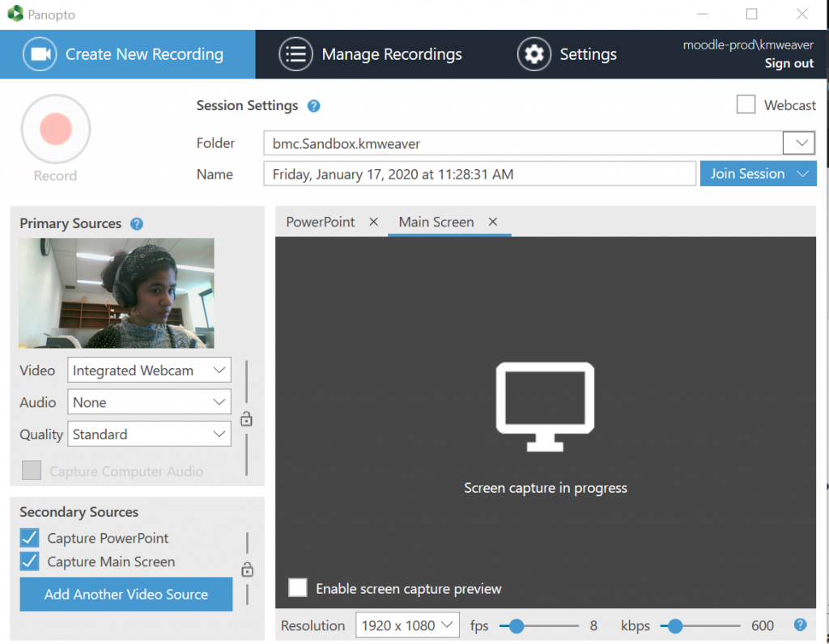Adjust the fps slider handle
829x644 pixels.
(x=517, y=626)
